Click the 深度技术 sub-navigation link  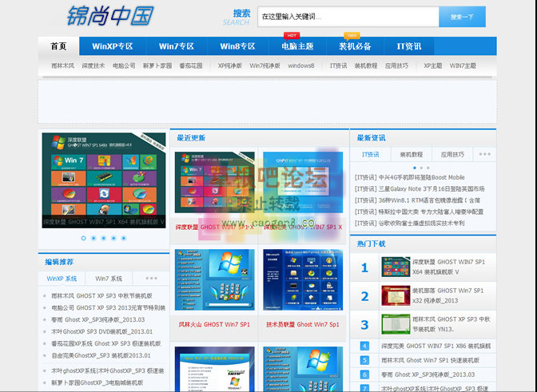93,65
